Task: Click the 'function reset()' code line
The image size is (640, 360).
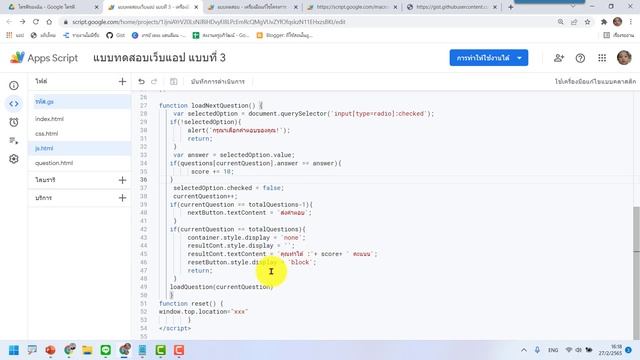Action: click(x=191, y=303)
